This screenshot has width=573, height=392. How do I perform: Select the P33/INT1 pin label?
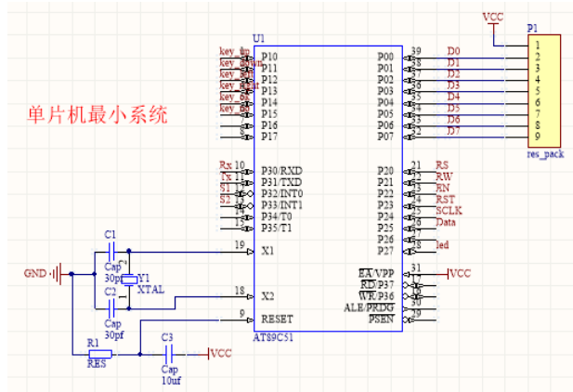[281, 205]
